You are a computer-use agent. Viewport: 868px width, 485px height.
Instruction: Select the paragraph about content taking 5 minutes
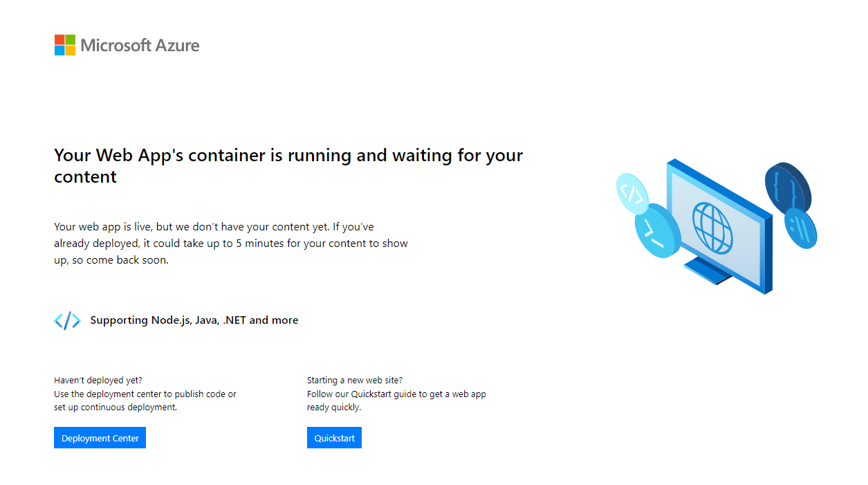pyautogui.click(x=231, y=243)
